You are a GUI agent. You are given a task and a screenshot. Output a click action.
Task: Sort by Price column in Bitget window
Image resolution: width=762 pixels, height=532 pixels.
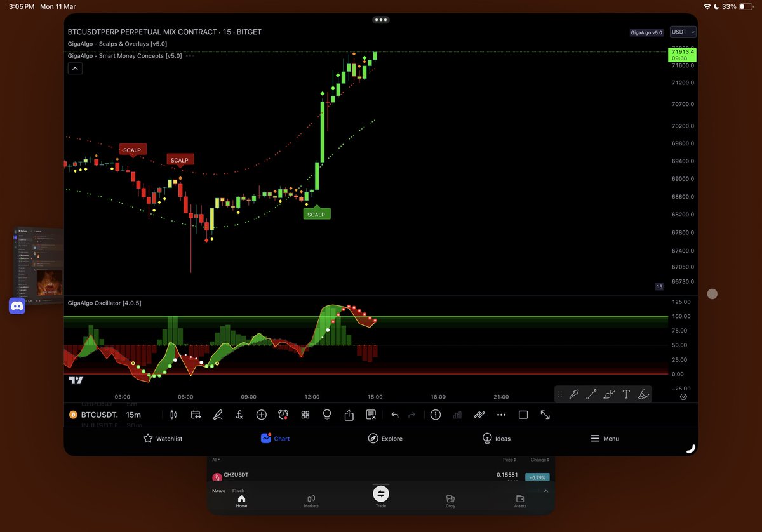(509, 460)
